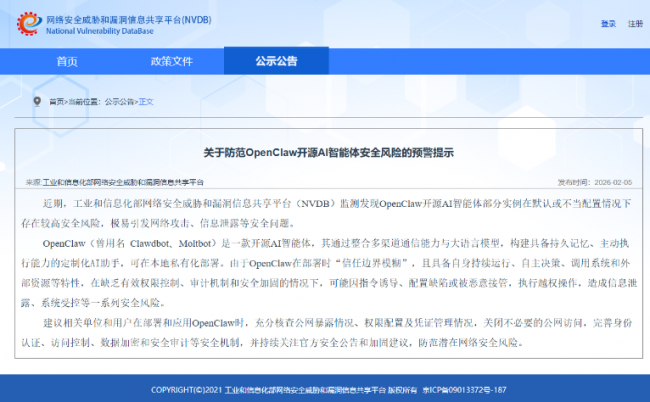The image size is (650, 402).
Task: Open the 政策文件 navigation tab
Action: tap(172, 61)
